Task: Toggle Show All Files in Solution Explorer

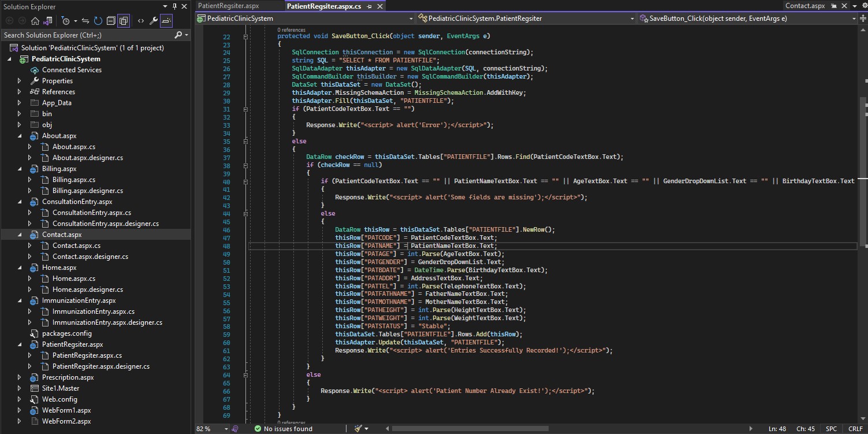Action: [x=124, y=21]
